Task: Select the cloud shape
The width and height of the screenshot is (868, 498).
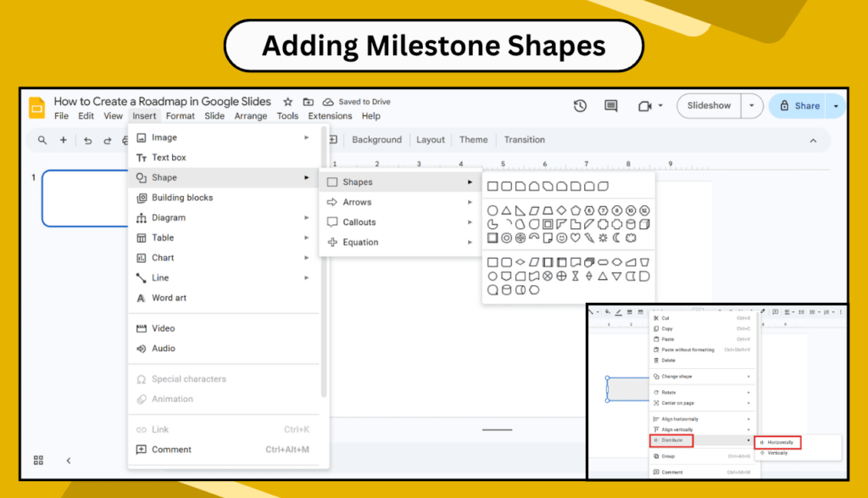Action: tap(631, 238)
